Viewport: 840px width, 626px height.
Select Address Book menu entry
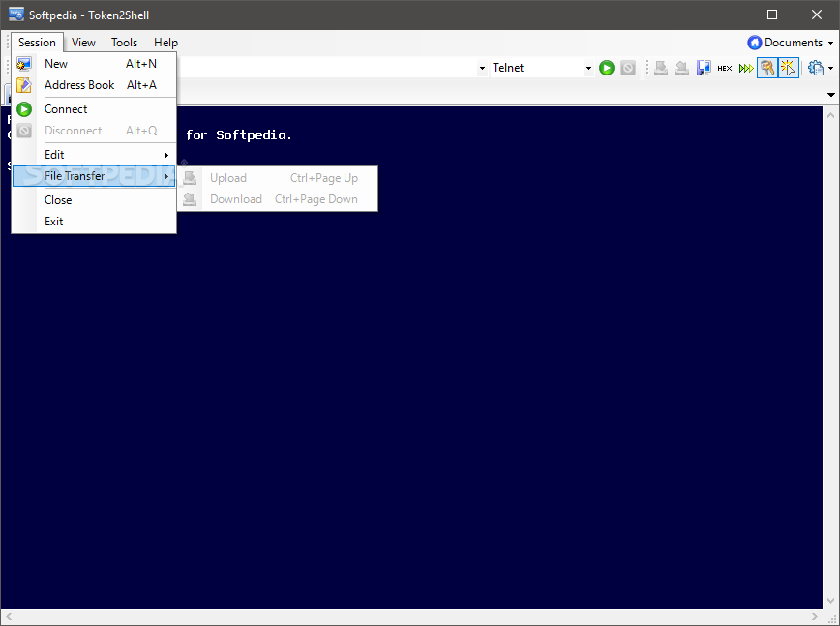coord(94,85)
